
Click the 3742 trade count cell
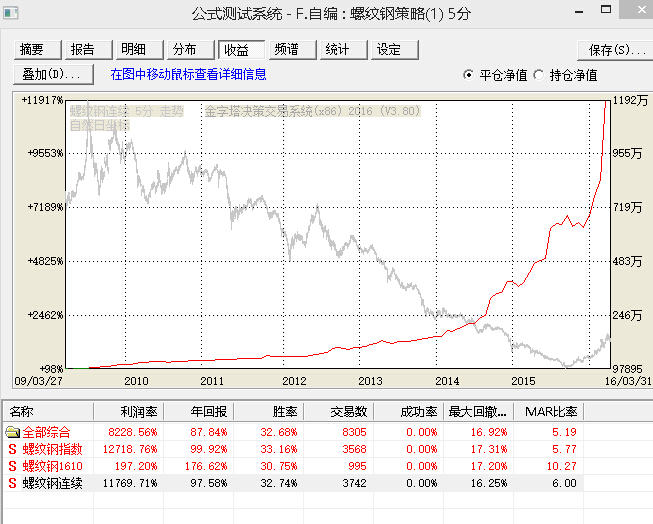coord(354,483)
